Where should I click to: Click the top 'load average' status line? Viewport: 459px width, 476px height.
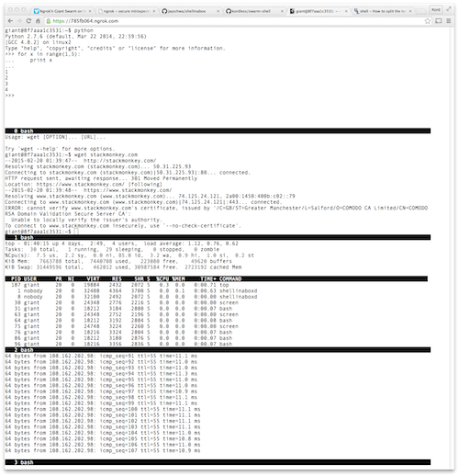(121, 244)
